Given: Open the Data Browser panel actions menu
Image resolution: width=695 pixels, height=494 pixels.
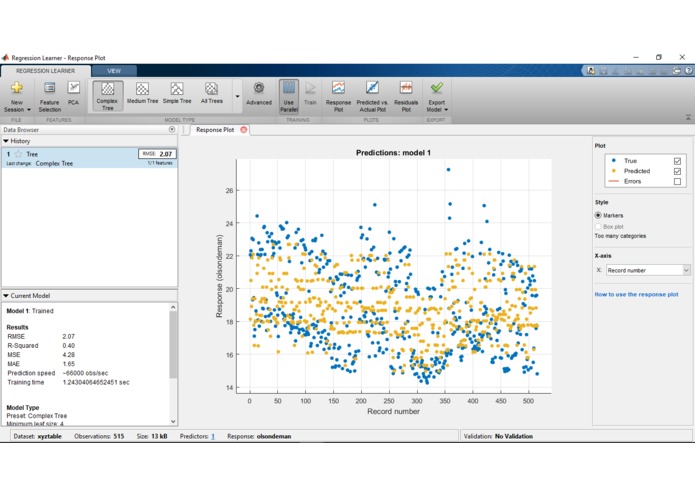Looking at the screenshot, I should coord(172,129).
